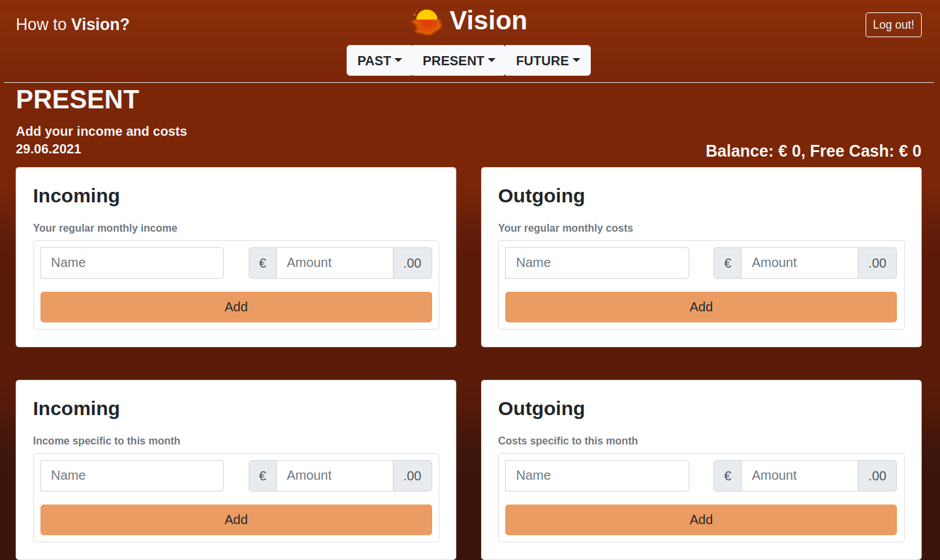Click the Vision sun logo icon
Image resolution: width=940 pixels, height=560 pixels.
tap(426, 22)
